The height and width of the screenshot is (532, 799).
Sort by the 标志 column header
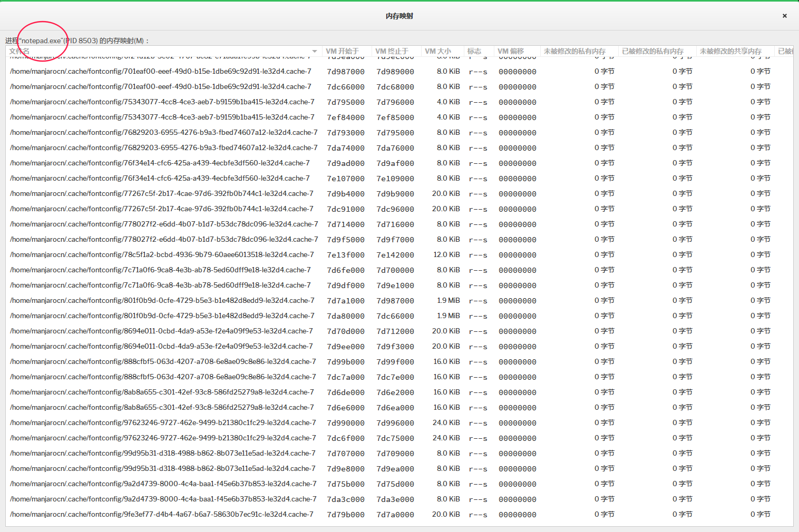[474, 51]
